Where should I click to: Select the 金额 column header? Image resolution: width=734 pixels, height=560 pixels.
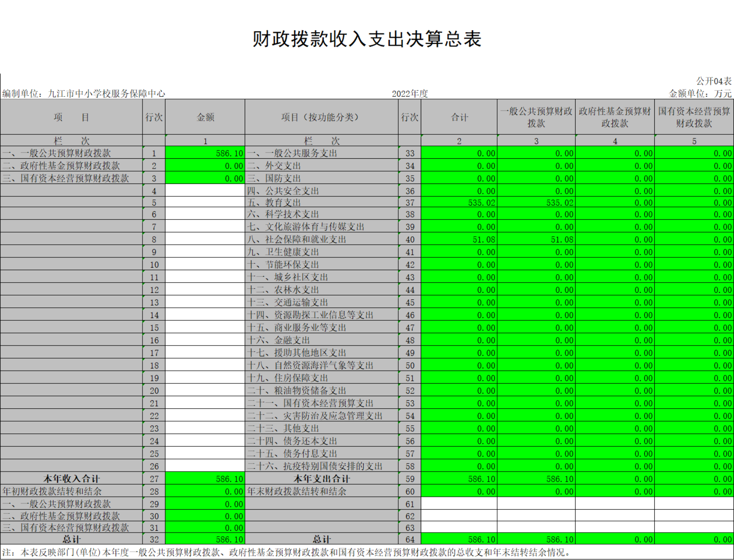tap(205, 117)
